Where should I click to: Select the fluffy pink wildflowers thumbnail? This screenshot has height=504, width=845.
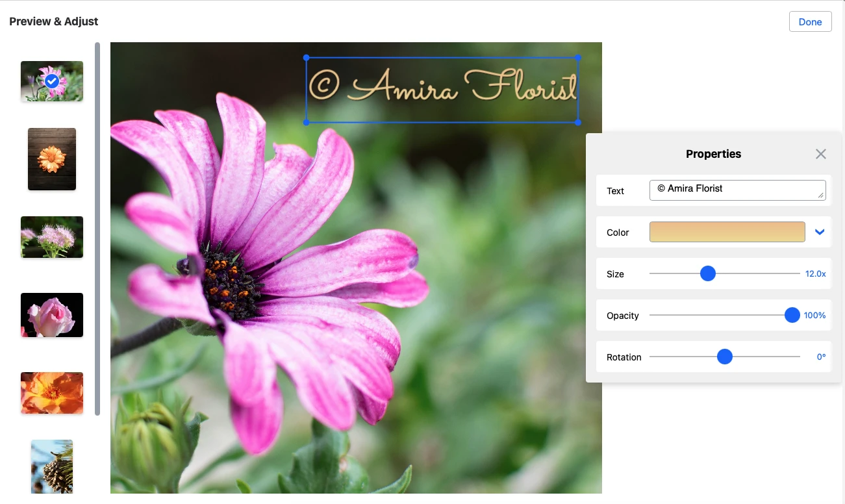(x=52, y=237)
